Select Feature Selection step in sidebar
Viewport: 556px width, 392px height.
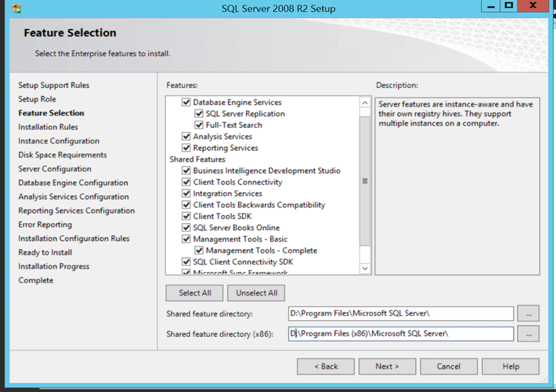[x=51, y=113]
